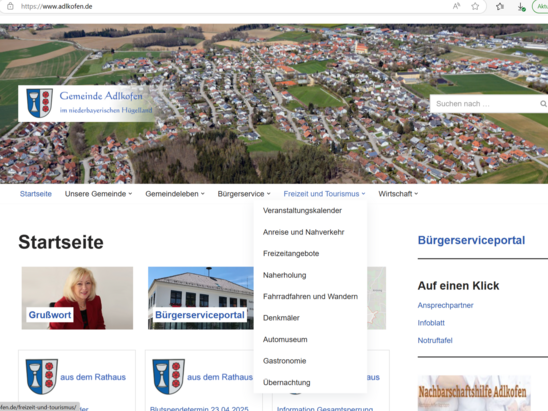Click 'aus dem Rathaus' in first card
This screenshot has width=548, height=411.
[x=93, y=377]
